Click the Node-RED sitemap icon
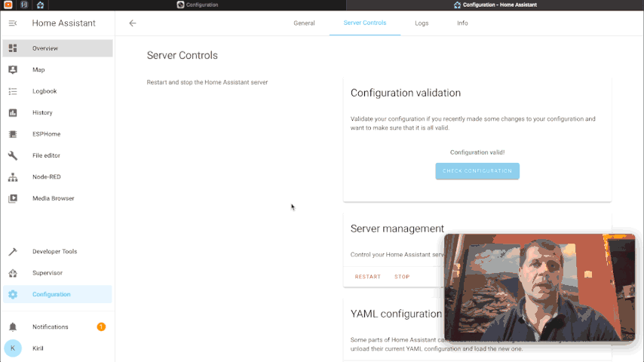The height and width of the screenshot is (362, 644). coord(13,176)
